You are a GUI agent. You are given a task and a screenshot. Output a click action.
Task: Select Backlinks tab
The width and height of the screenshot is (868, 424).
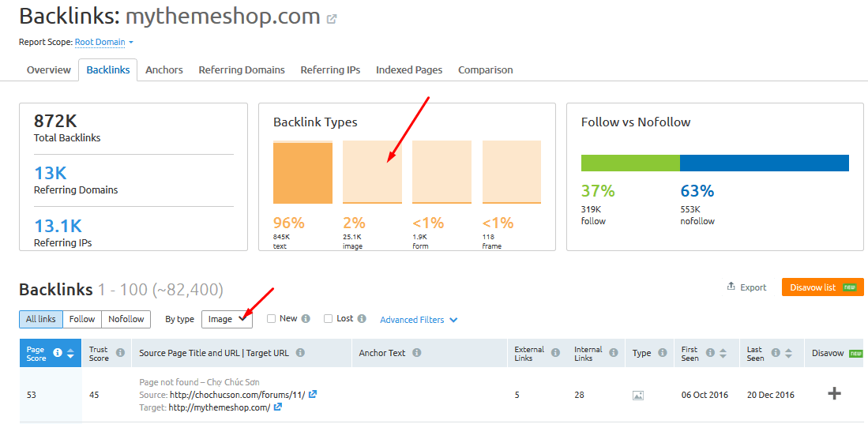[x=108, y=70]
